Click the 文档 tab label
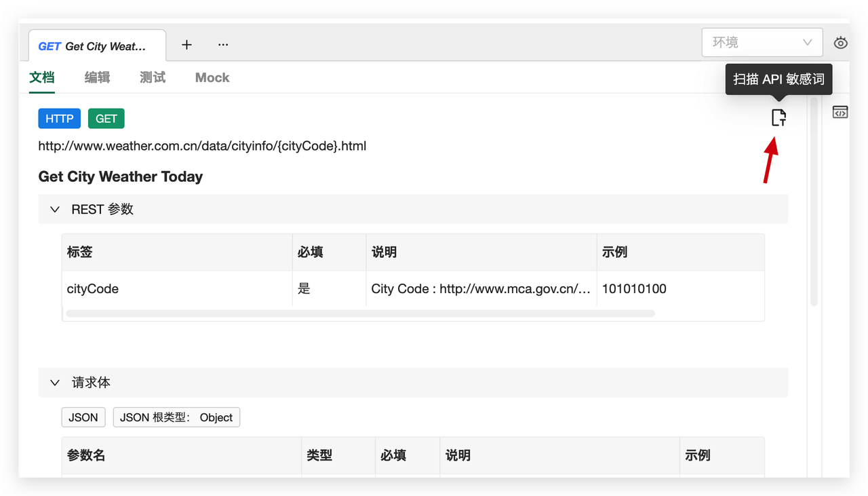 coord(41,77)
